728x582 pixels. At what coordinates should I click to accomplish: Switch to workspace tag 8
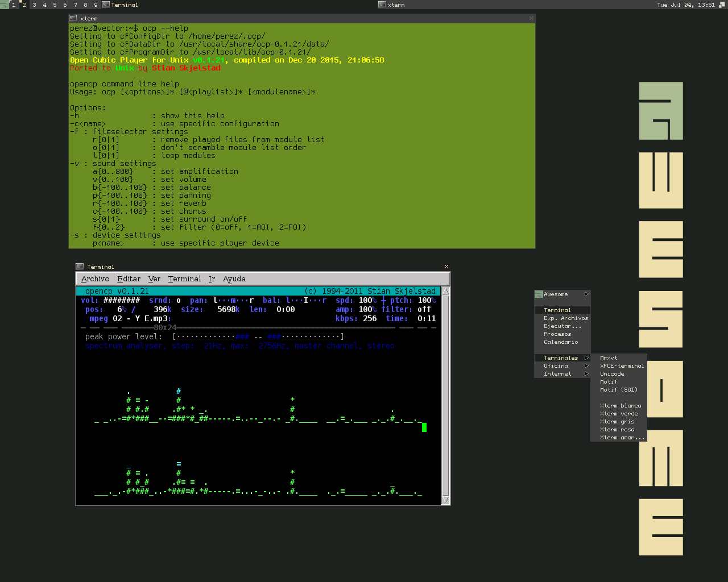click(x=85, y=5)
